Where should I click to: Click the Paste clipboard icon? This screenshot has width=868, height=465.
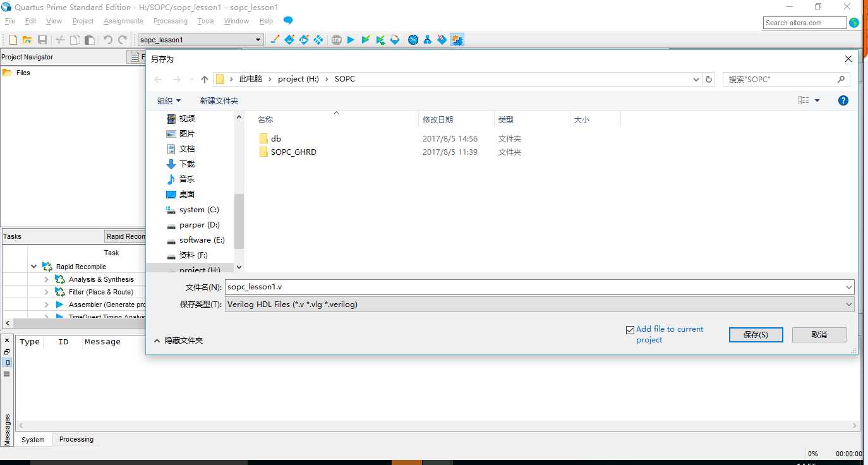(90, 40)
